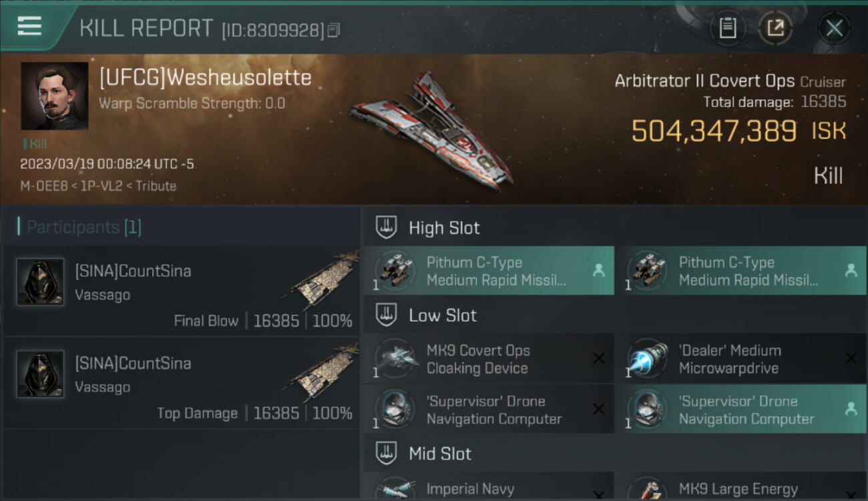Open the Top Damage CountSina portrait

pyautogui.click(x=40, y=374)
